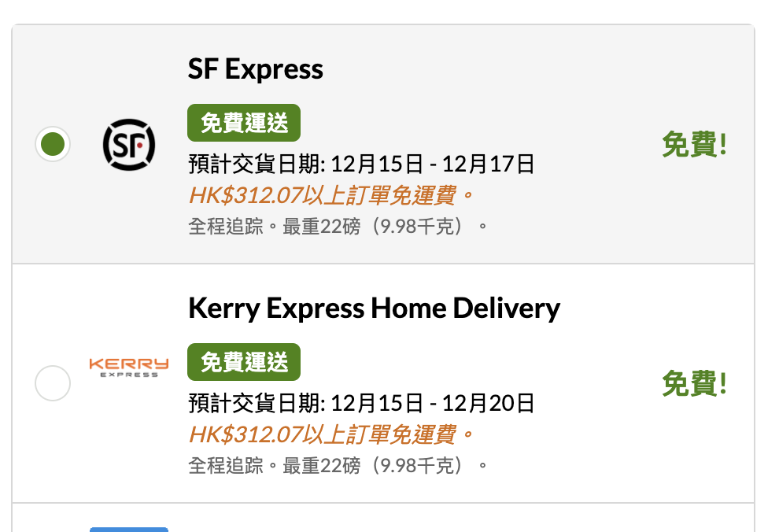Select the SF Express radio button

coord(53,144)
